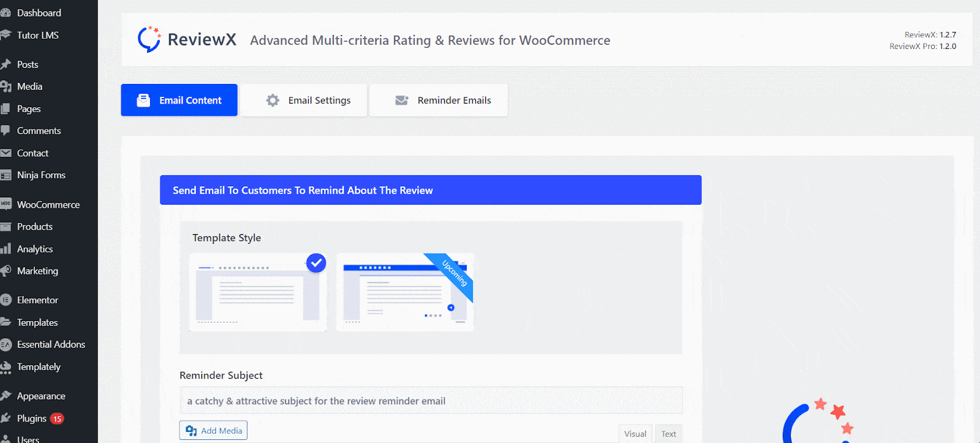Screen dimensions: 980x443
Task: Click the Essential Addons EA icon
Action: click(6, 344)
